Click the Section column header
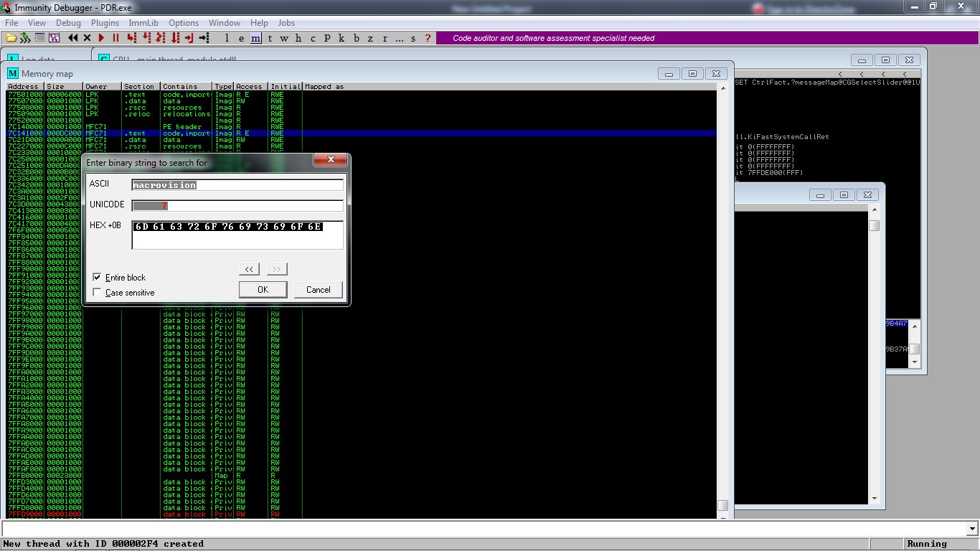The height and width of the screenshot is (551, 980). coord(141,87)
